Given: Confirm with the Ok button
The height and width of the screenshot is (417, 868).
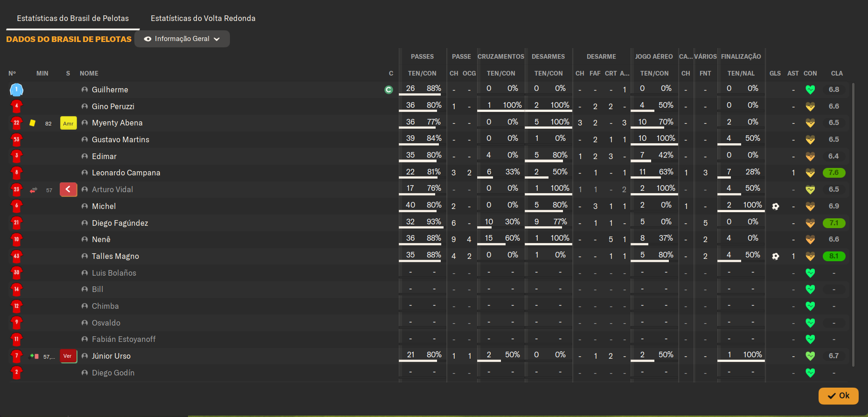Looking at the screenshot, I should click(838, 396).
